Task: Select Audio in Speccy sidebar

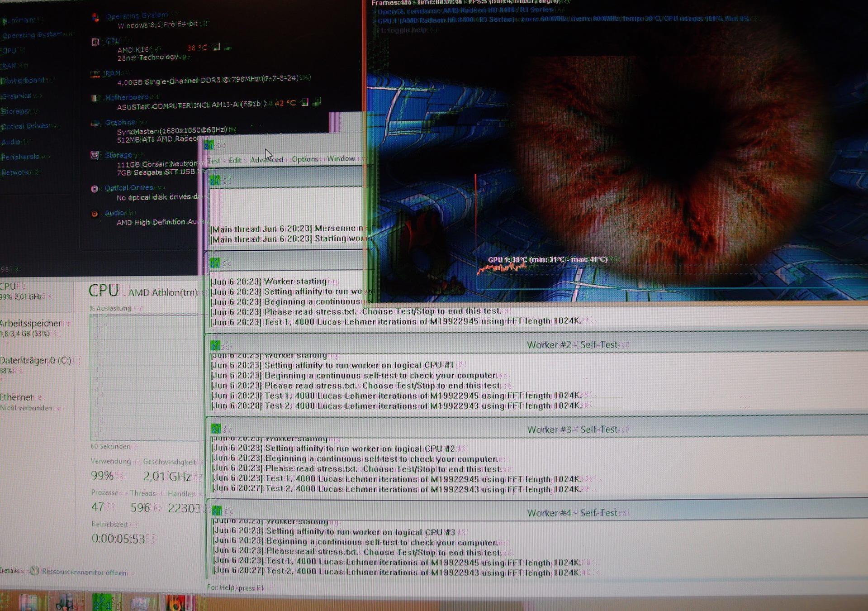Action: coord(12,142)
